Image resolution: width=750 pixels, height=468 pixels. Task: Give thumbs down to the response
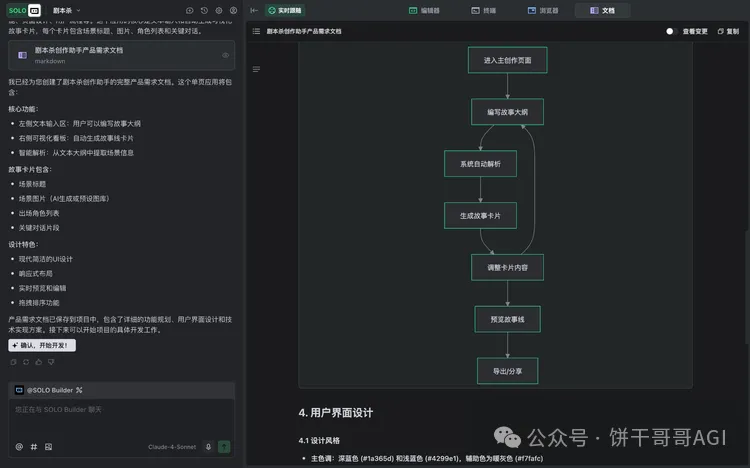tap(51, 362)
